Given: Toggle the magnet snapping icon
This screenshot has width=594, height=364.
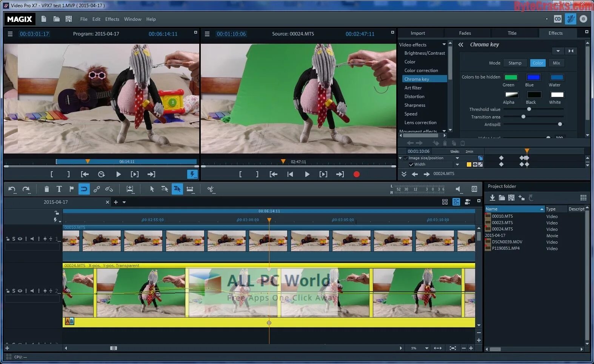Looking at the screenshot, I should tap(84, 189).
